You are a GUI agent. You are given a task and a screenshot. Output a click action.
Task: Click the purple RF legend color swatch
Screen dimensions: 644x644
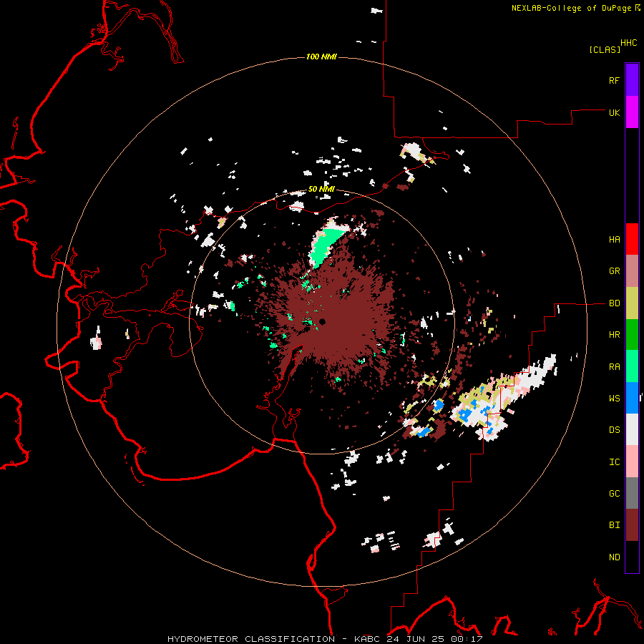[x=632, y=80]
